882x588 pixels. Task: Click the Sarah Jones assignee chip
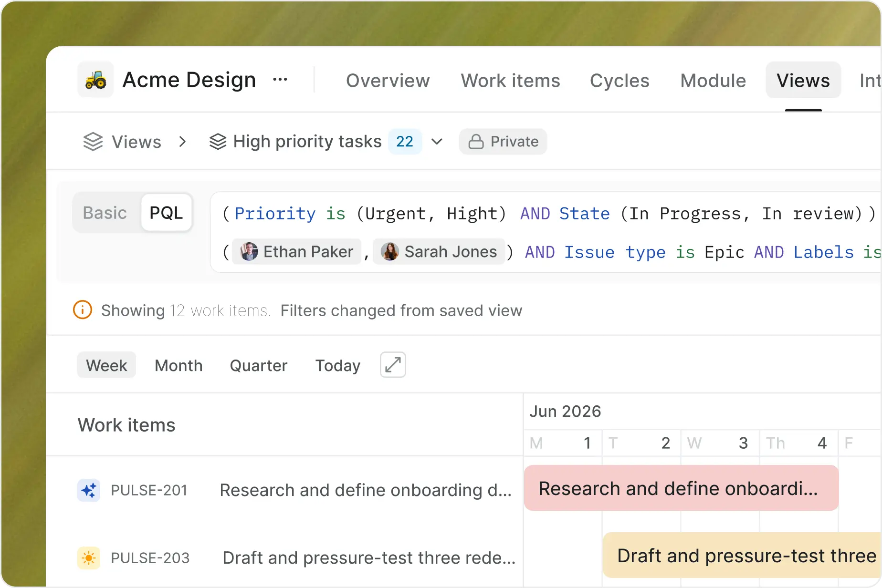click(x=439, y=251)
